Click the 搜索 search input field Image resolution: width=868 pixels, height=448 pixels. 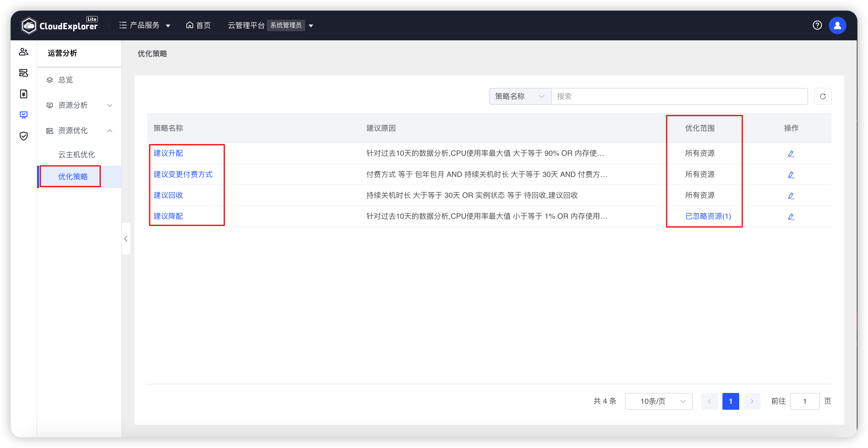point(679,97)
